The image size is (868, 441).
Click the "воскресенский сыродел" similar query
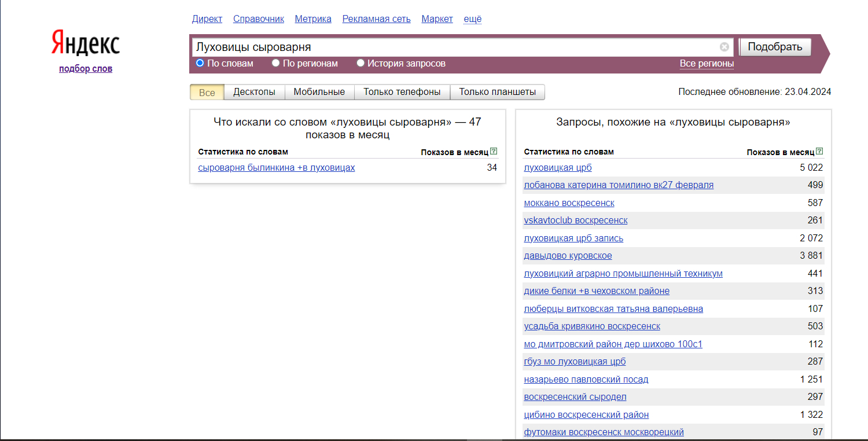tap(575, 397)
